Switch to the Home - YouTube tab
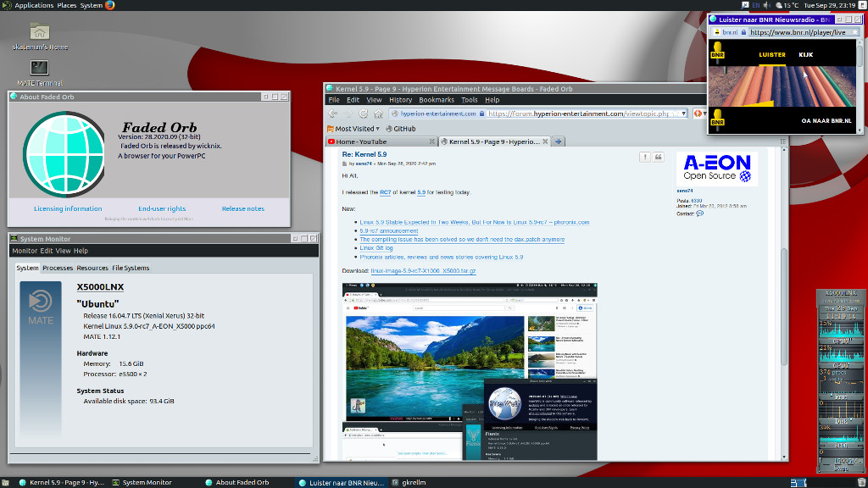 click(x=381, y=141)
